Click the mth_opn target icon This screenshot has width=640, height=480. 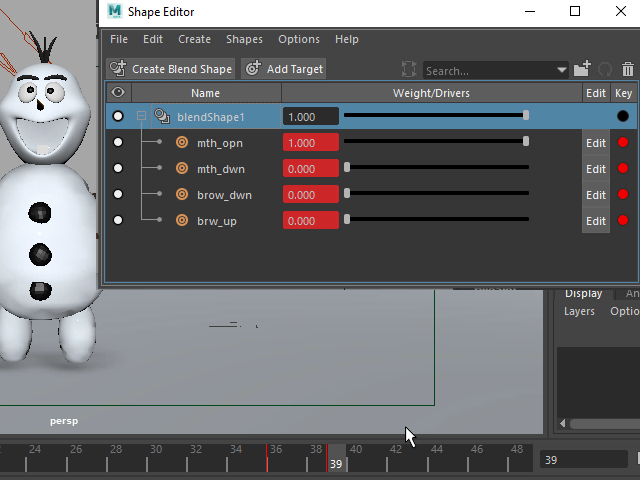182,143
